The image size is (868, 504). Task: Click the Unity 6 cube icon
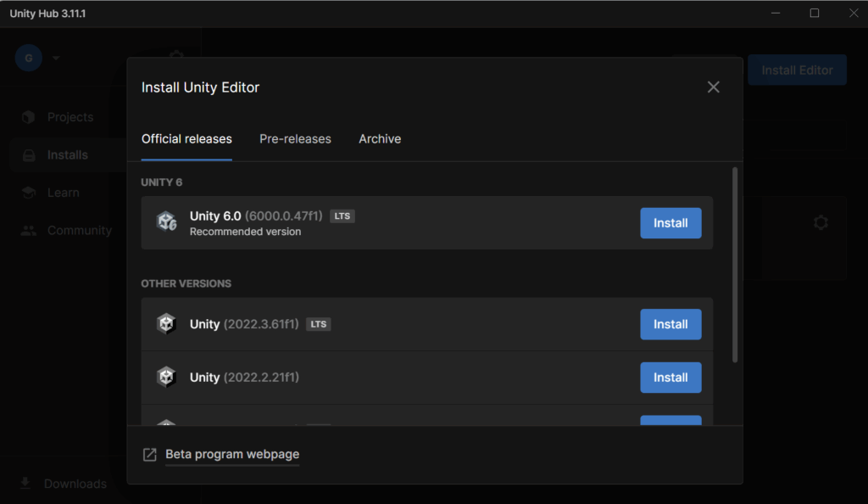click(166, 221)
